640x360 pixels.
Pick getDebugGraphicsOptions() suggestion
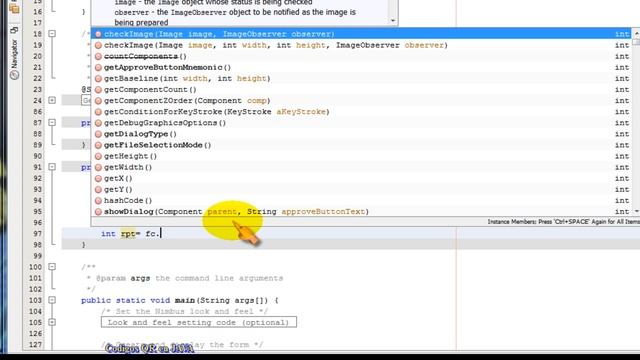point(362,123)
